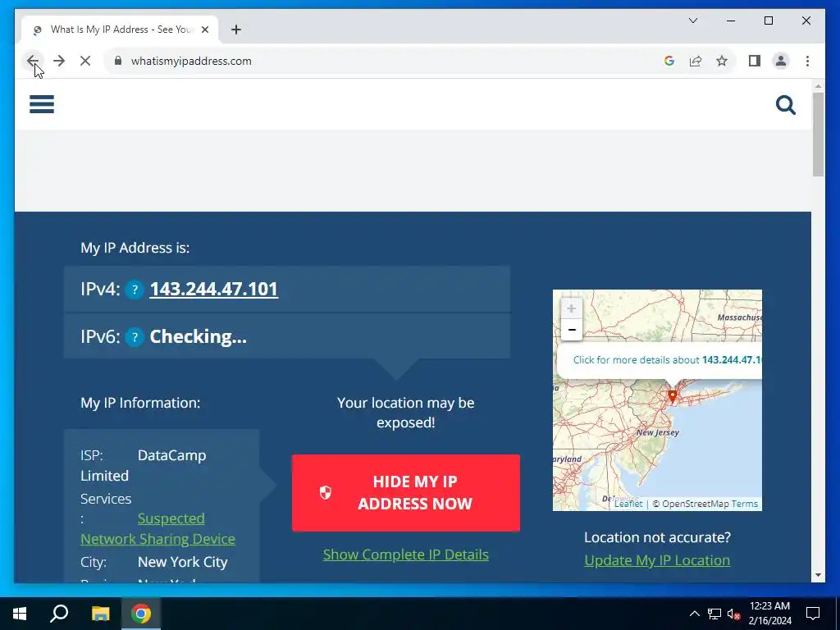Screen dimensions: 840x630
Task: Open Windows taskbar search
Action: coord(59,614)
